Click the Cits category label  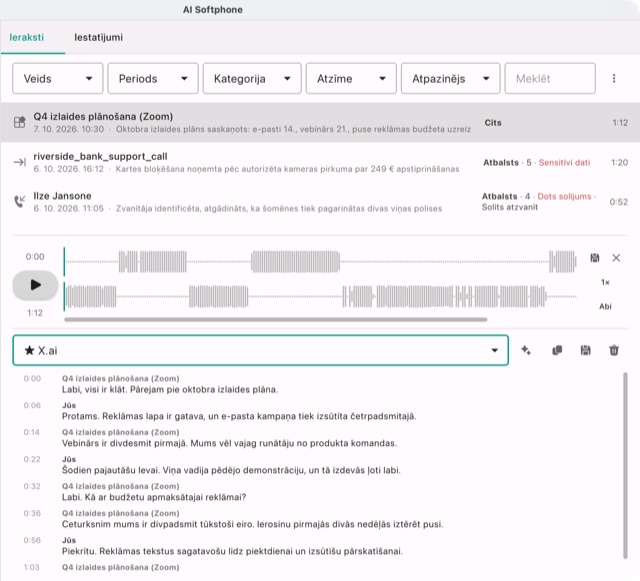pos(493,123)
